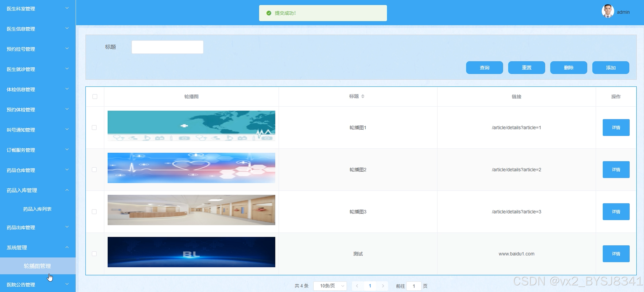The height and width of the screenshot is (292, 644).
Task: Toggle the select-all checkbox in table header
Action: [95, 96]
